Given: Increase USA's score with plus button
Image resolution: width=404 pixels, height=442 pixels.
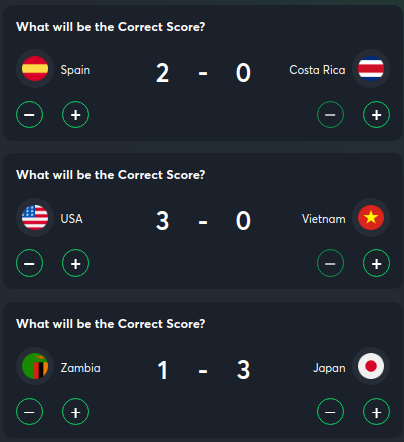Looking at the screenshot, I should click(75, 263).
